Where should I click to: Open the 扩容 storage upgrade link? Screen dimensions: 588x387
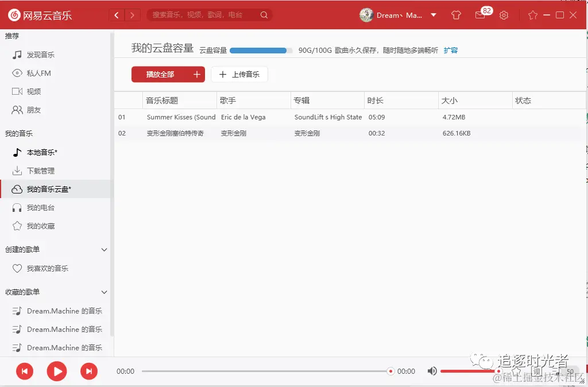pyautogui.click(x=451, y=51)
